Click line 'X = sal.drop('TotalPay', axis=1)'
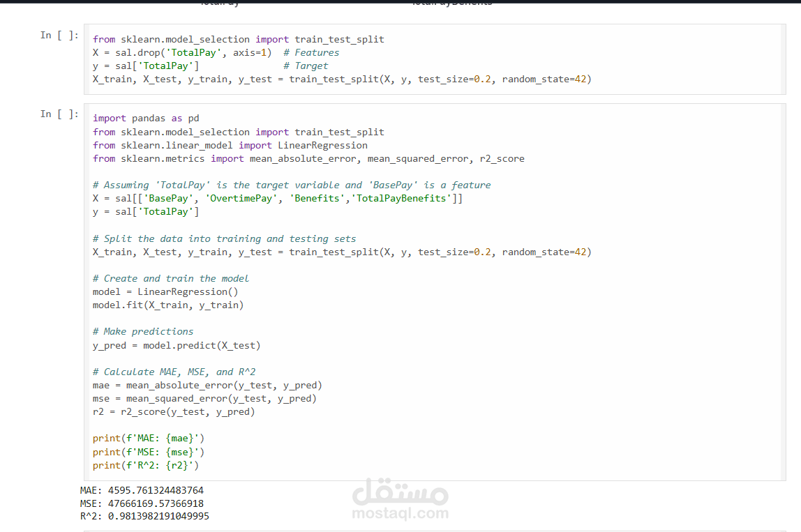 (x=182, y=52)
